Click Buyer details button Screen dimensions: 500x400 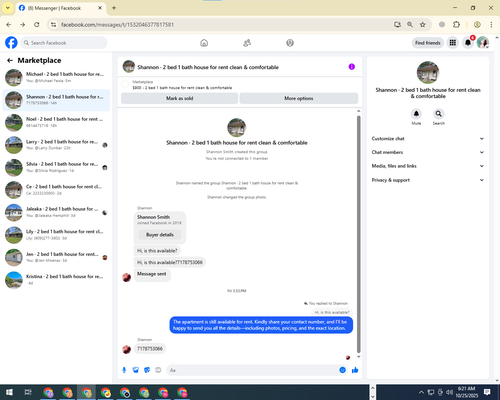[160, 235]
